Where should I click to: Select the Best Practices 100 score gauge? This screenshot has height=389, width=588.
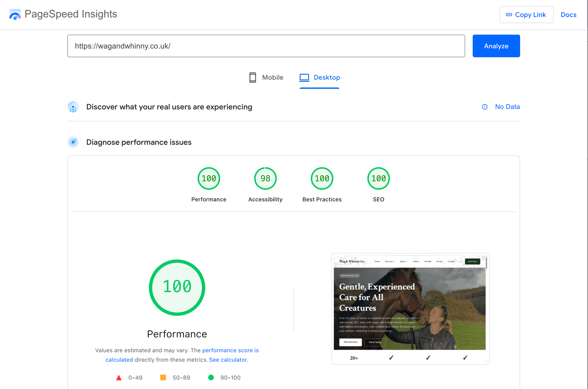coord(322,178)
